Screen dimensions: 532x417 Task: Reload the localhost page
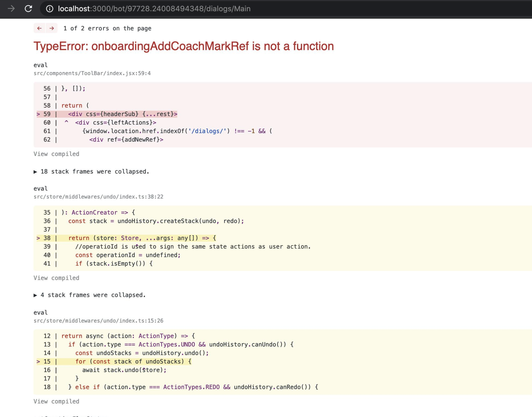[28, 9]
